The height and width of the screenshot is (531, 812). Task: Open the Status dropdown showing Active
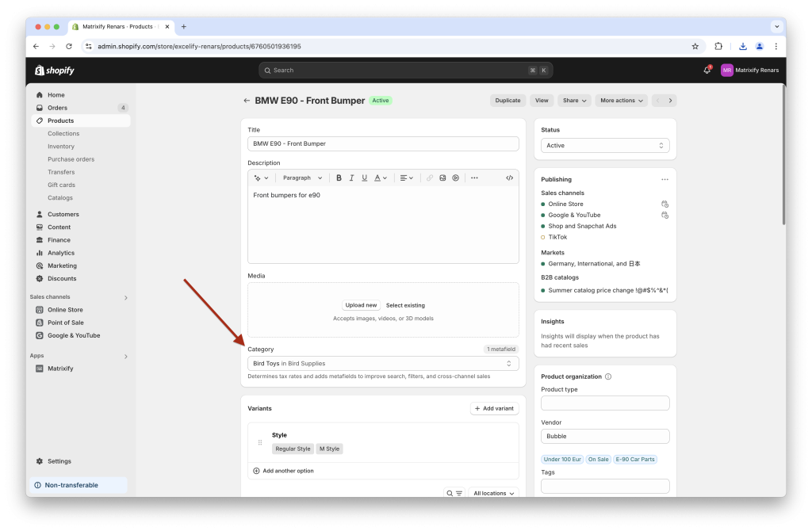click(604, 145)
